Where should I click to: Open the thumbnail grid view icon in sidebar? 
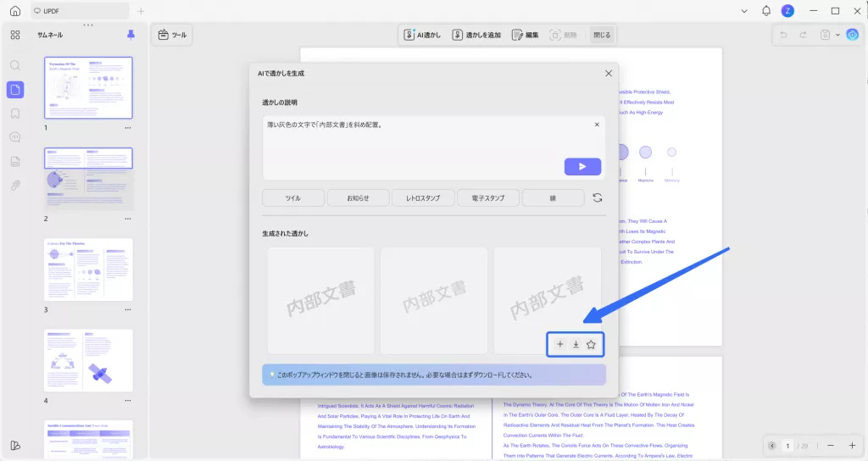15,35
